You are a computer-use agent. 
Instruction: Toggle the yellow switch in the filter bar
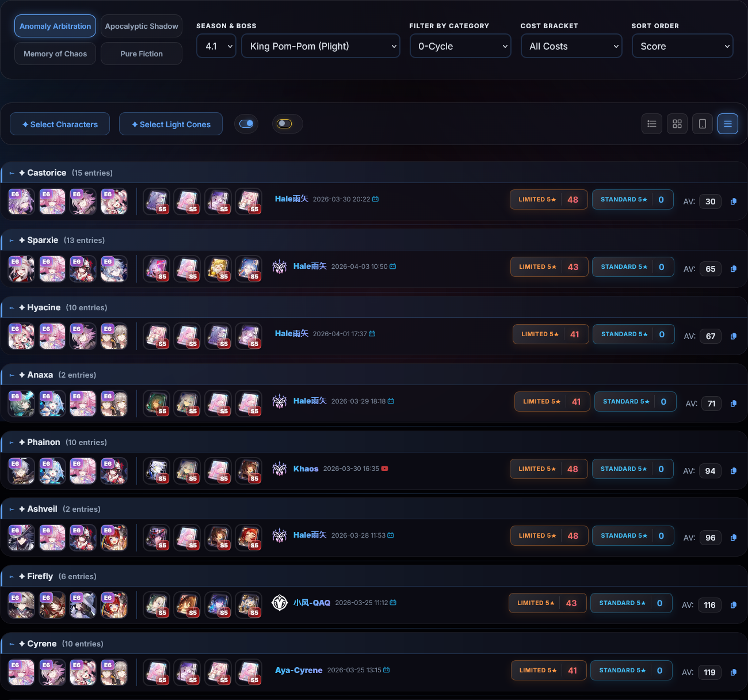click(x=285, y=124)
